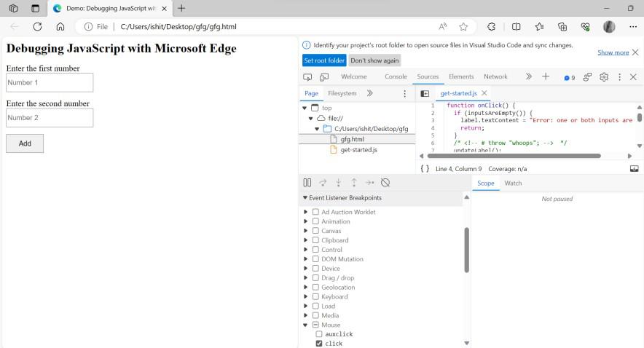Refresh the browser page

coord(37,26)
